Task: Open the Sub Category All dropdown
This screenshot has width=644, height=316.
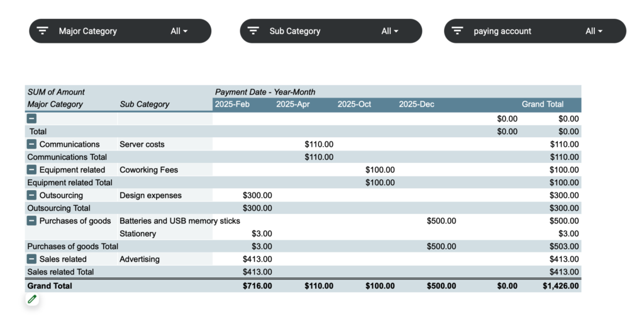Action: (390, 31)
